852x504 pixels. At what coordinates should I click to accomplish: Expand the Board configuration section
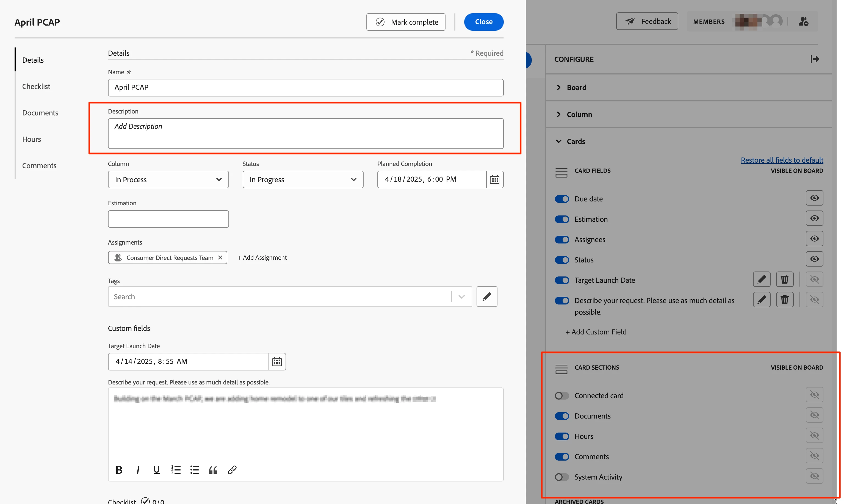tap(576, 87)
